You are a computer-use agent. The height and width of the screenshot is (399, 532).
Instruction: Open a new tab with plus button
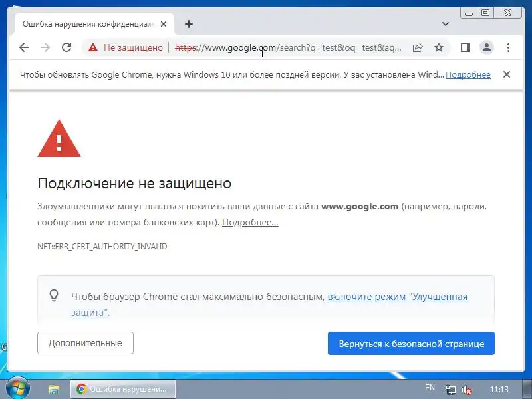[189, 24]
